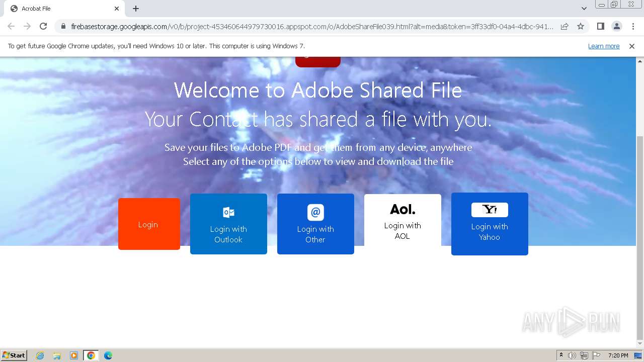Open the Chrome side panel
Viewport: 644px width, 362px height.
coord(600,26)
